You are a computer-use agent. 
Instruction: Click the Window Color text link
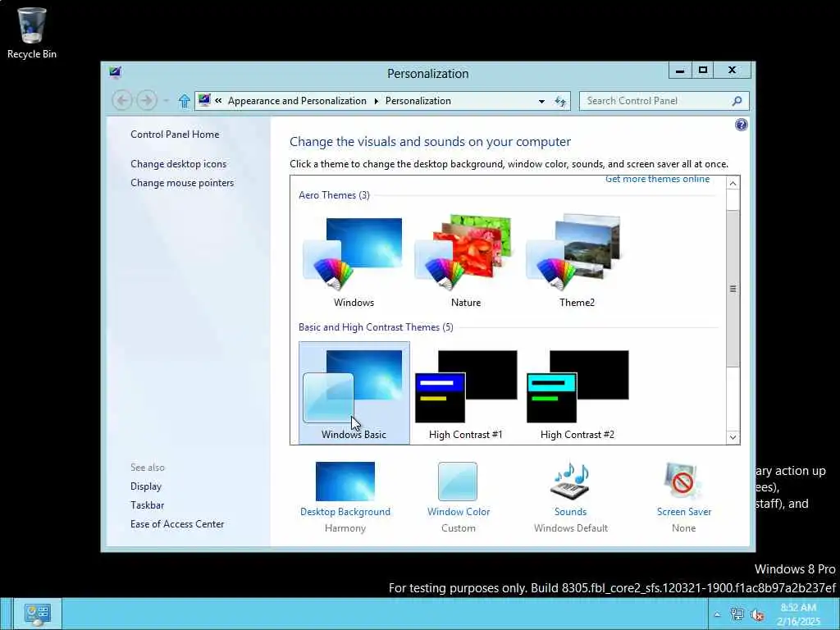(x=459, y=512)
